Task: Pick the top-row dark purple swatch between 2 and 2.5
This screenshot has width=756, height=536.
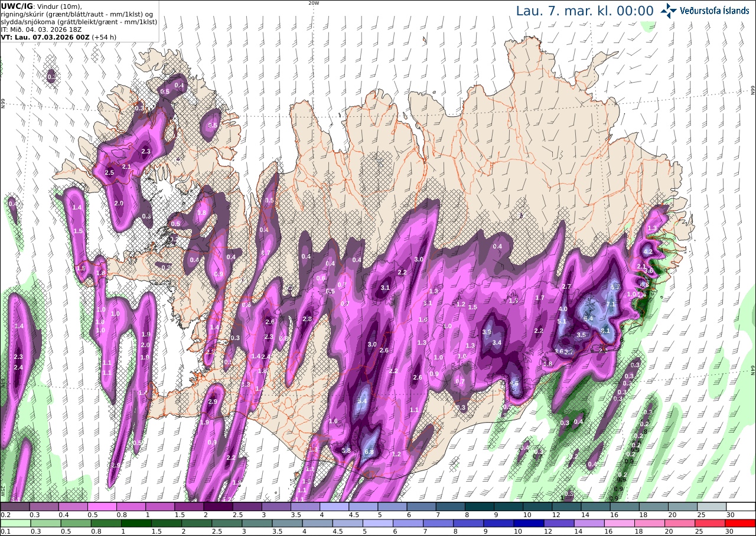Action: point(218,506)
